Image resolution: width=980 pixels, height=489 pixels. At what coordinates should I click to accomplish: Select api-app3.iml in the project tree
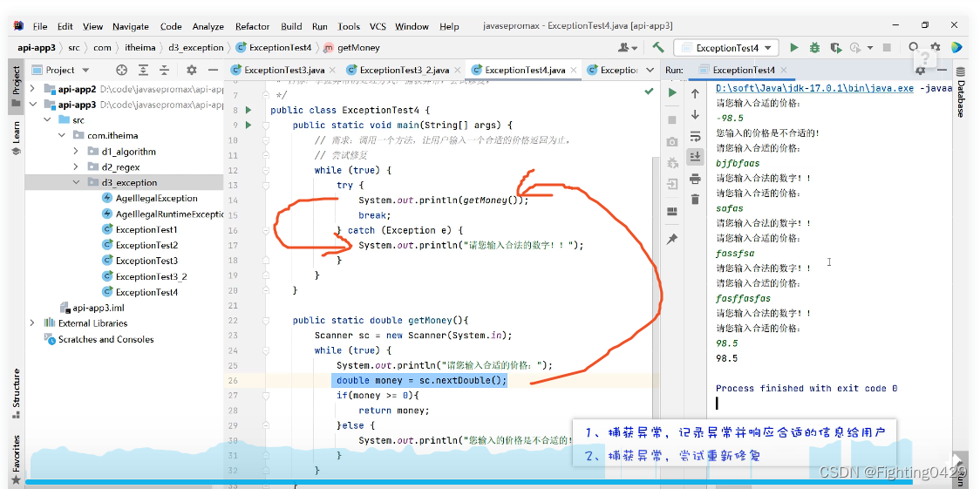(x=100, y=308)
